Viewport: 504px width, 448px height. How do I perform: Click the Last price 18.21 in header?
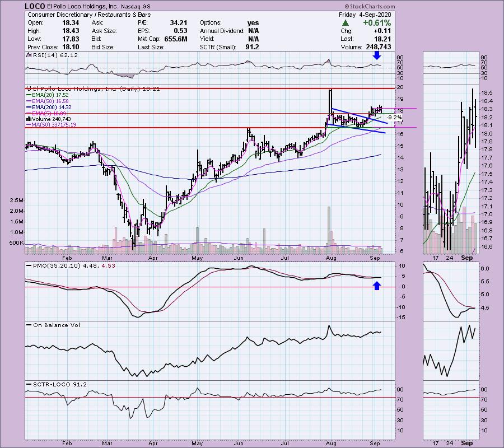[383, 39]
